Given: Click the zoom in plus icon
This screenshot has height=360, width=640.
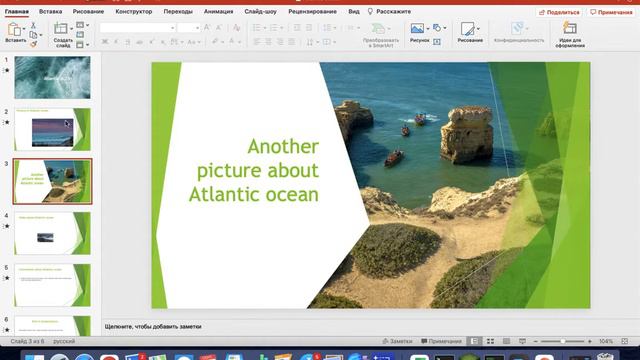Looking at the screenshot, I should 589,341.
